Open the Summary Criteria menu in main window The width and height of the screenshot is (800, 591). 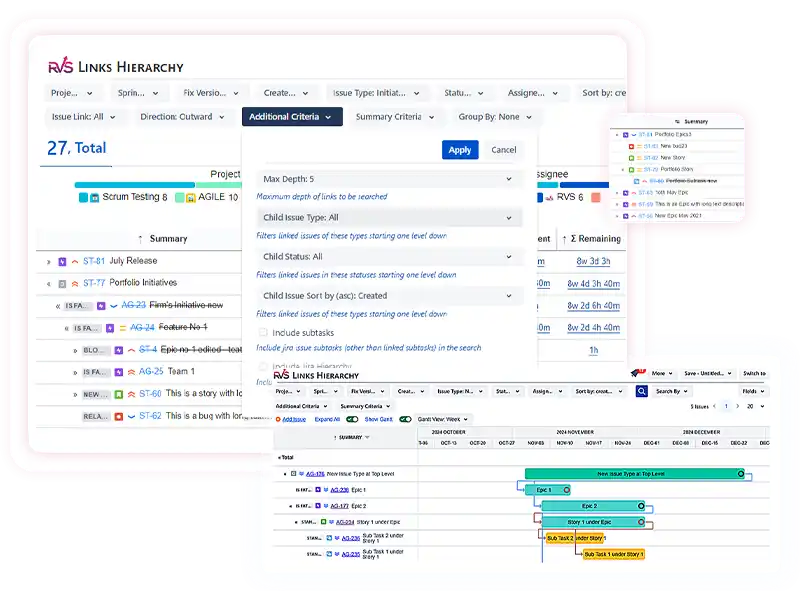point(395,117)
